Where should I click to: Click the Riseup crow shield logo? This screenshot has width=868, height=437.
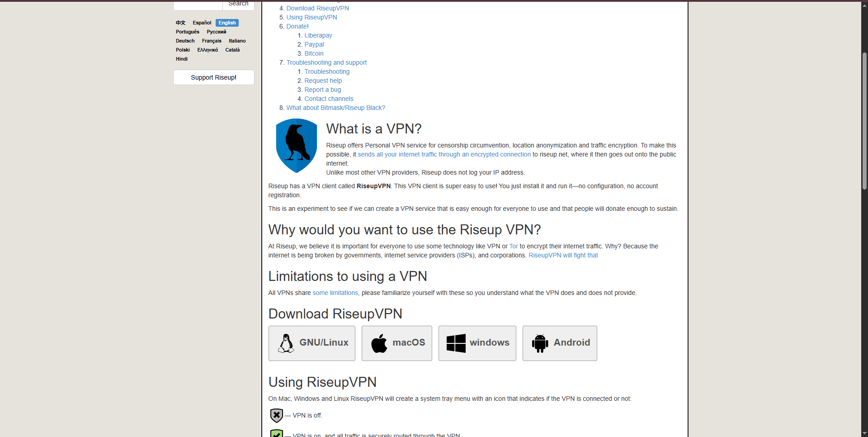click(x=296, y=145)
